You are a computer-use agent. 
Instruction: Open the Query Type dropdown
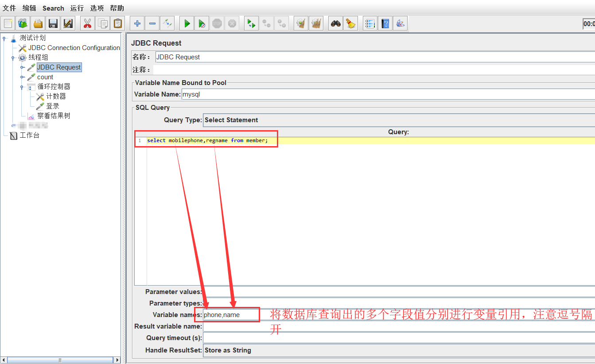pos(399,120)
